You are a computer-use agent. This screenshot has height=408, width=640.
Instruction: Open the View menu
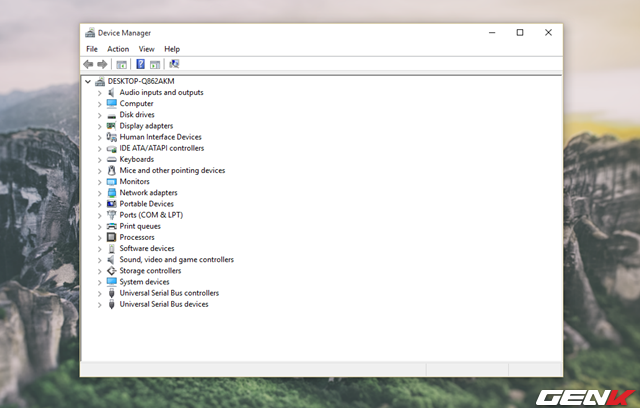(147, 48)
